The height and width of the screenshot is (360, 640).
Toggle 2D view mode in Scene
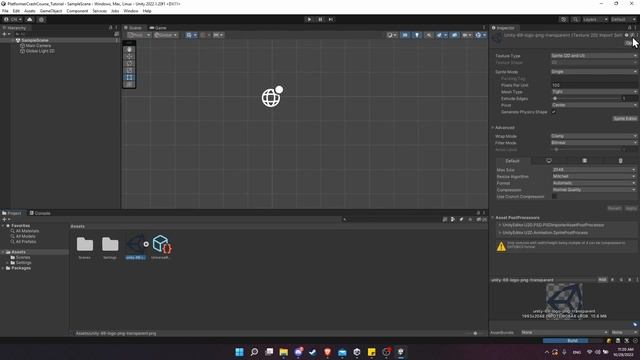point(405,35)
